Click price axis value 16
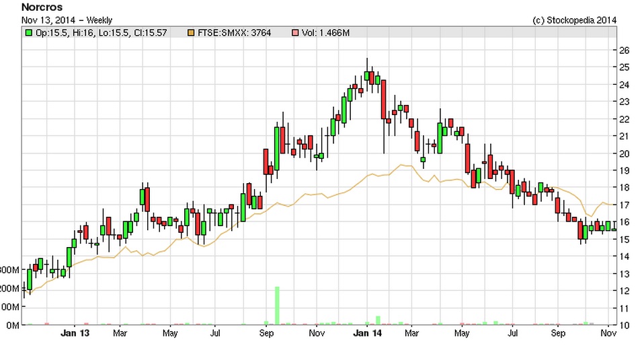The image size is (644, 346). click(625, 222)
